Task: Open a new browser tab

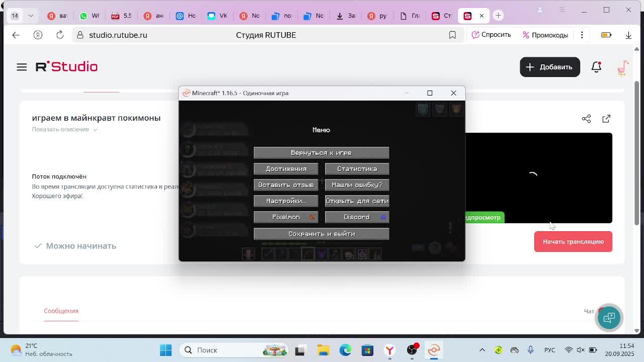Action: coord(498,16)
